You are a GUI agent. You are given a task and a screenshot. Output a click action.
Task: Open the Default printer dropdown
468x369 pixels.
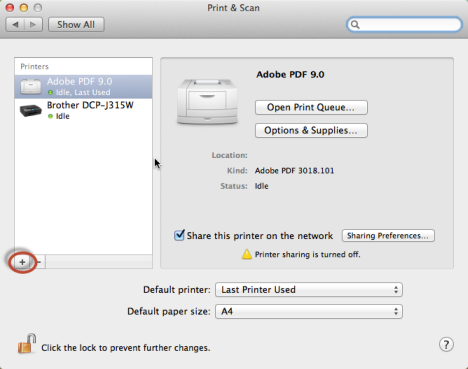309,290
